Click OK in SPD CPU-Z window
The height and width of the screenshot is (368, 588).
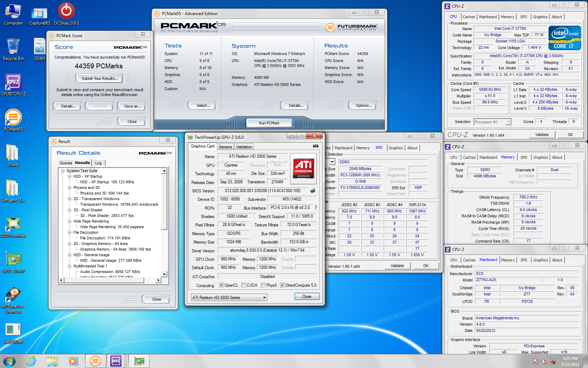pos(426,266)
